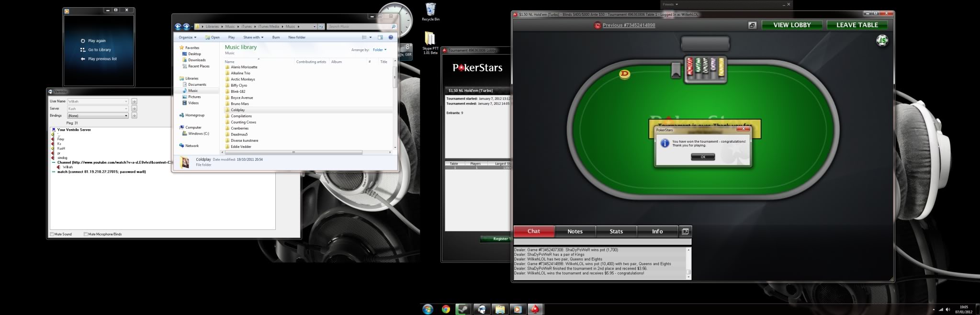Click OK in the PokerStars dialog
Image resolution: width=980 pixels, height=315 pixels.
coord(703,157)
